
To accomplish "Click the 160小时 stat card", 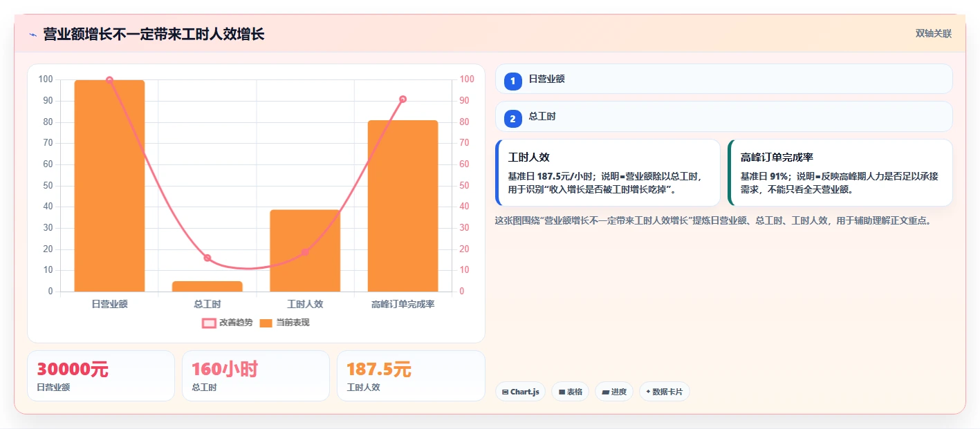I will pyautogui.click(x=256, y=376).
